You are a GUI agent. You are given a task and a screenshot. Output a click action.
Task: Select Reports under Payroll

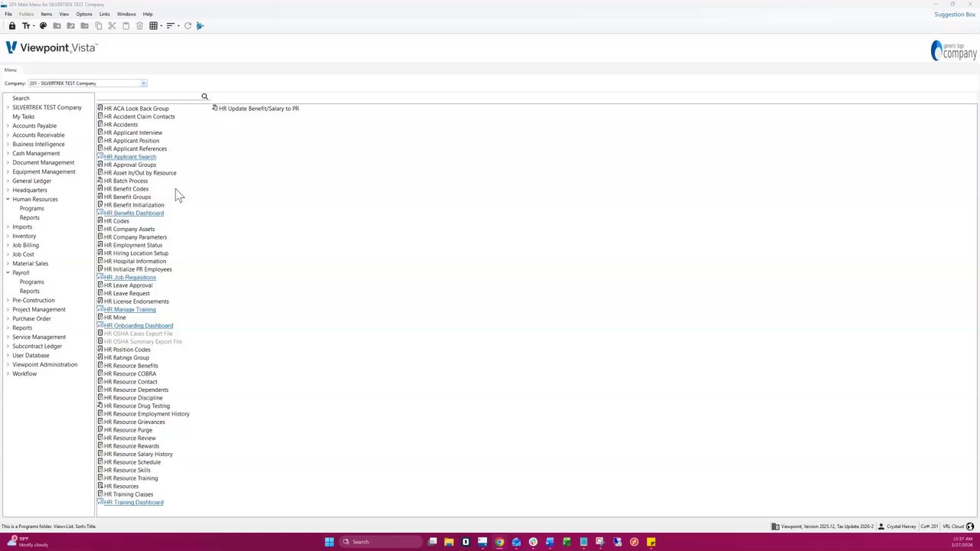pos(29,291)
